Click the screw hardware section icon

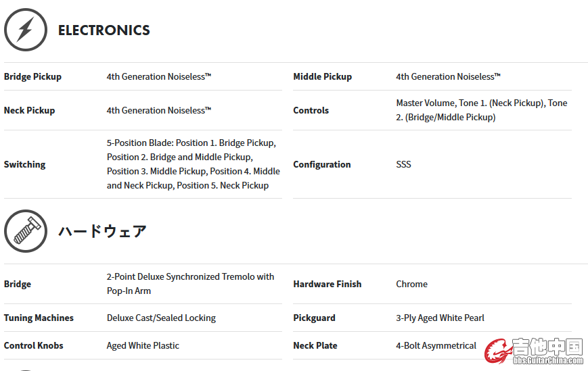click(26, 231)
